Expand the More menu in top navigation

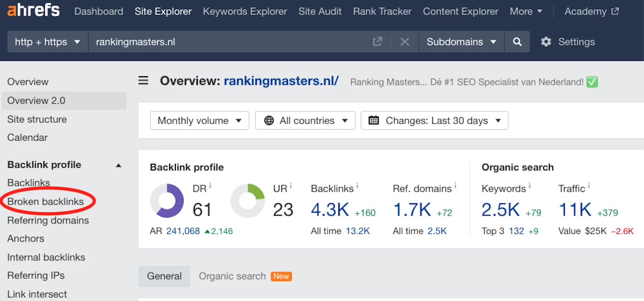(x=526, y=11)
